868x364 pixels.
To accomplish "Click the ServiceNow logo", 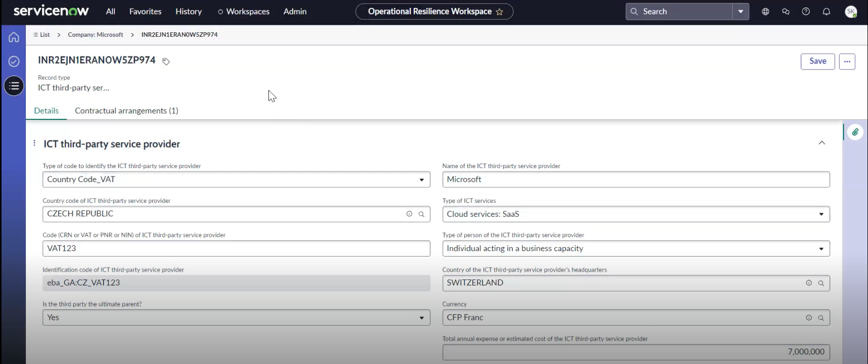I will coord(51,10).
